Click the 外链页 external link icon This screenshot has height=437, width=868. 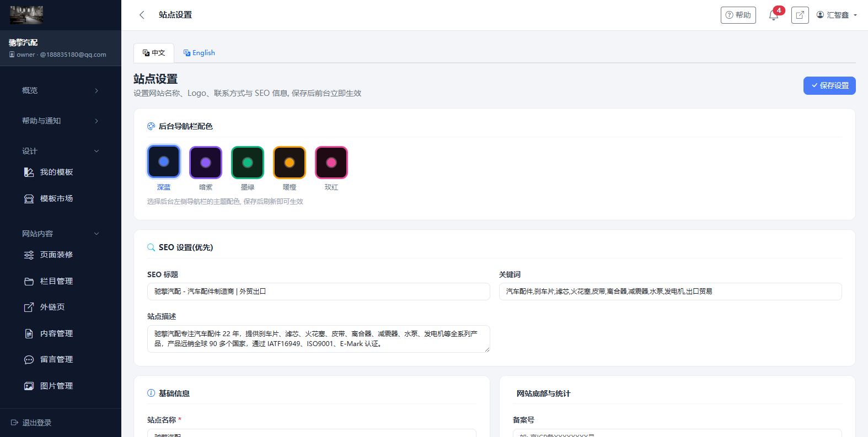coord(29,307)
